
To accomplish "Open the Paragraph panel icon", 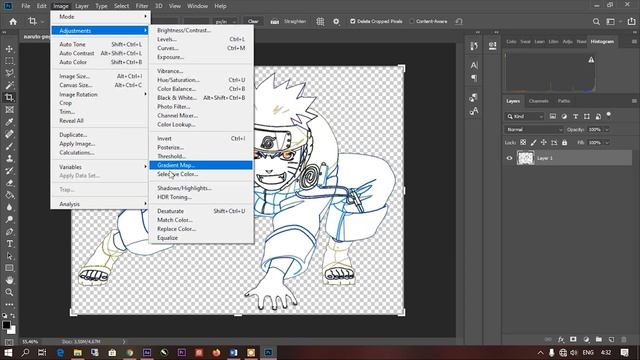I will (473, 78).
